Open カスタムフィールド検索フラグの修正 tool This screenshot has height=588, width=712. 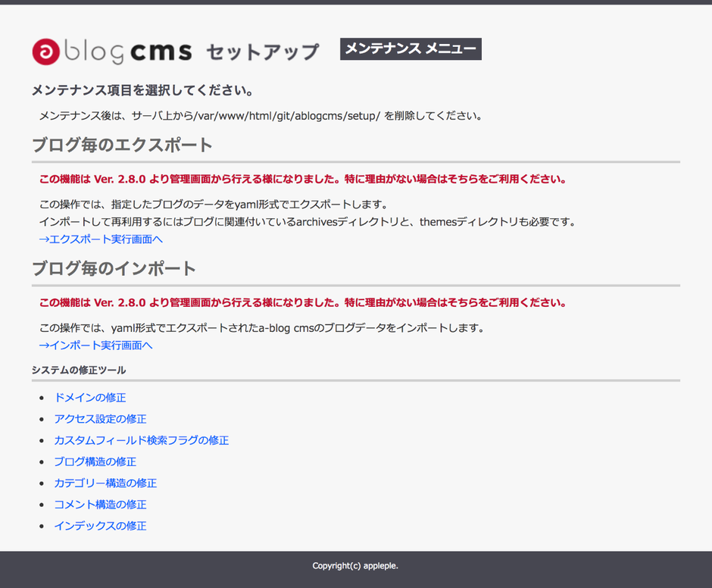pos(141,439)
